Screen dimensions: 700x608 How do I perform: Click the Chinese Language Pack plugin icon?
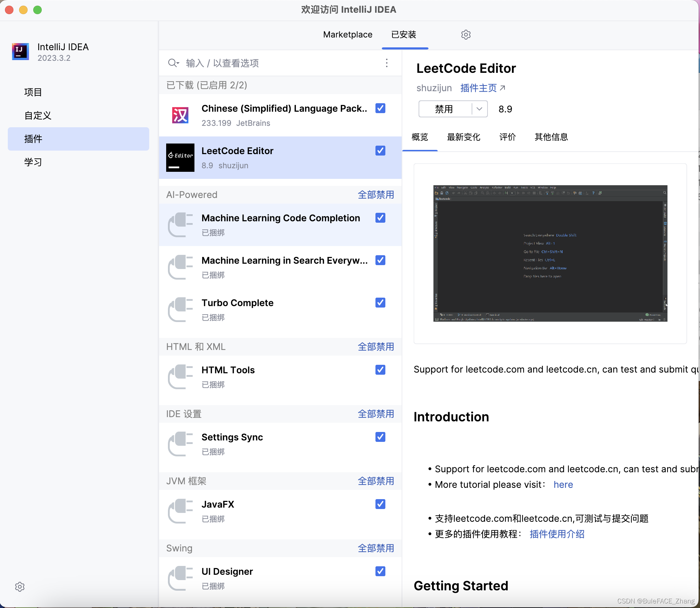(179, 114)
